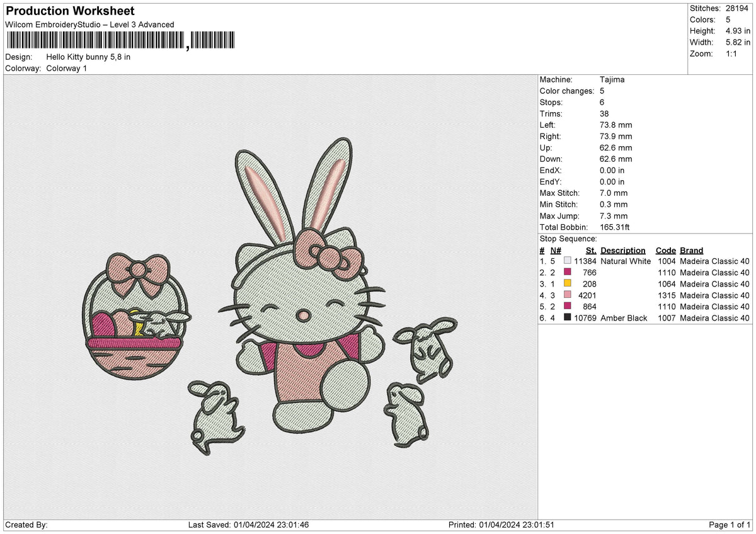The height and width of the screenshot is (534, 756).
Task: Click the 'Stop Sequence:' heading
Action: pos(568,239)
